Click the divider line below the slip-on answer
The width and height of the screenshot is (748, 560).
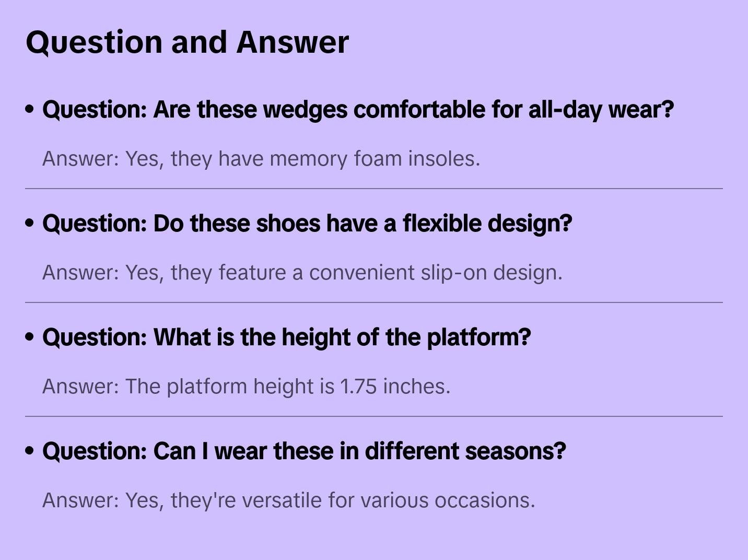[x=374, y=302]
